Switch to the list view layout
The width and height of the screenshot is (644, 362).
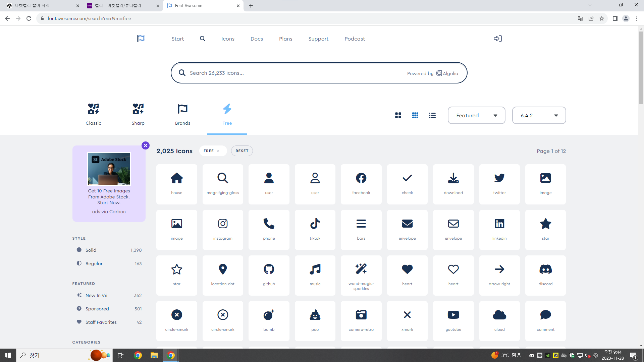(x=432, y=115)
